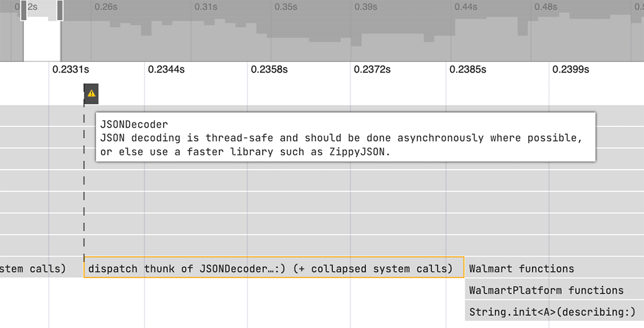Image resolution: width=644 pixels, height=328 pixels.
Task: Select the truncated 'stem calls)' block on the left
Action: pyautogui.click(x=33, y=269)
